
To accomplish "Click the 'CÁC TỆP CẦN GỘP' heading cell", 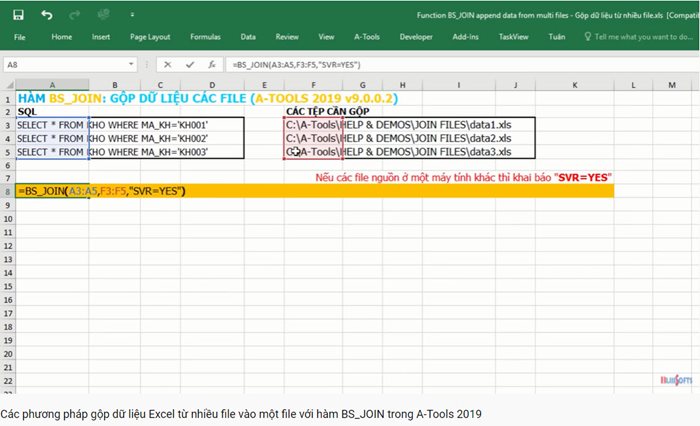I will pyautogui.click(x=328, y=112).
